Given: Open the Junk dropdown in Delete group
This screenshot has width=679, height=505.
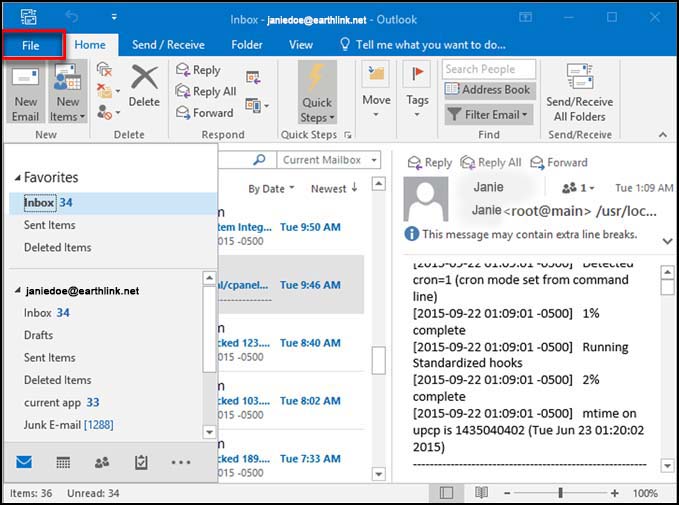Looking at the screenshot, I should [x=108, y=113].
